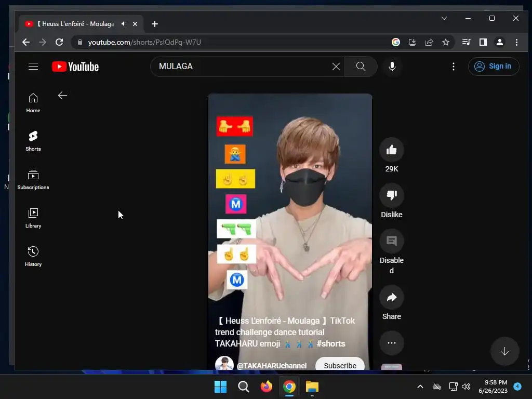
Task: Reload the current page
Action: pyautogui.click(x=59, y=42)
